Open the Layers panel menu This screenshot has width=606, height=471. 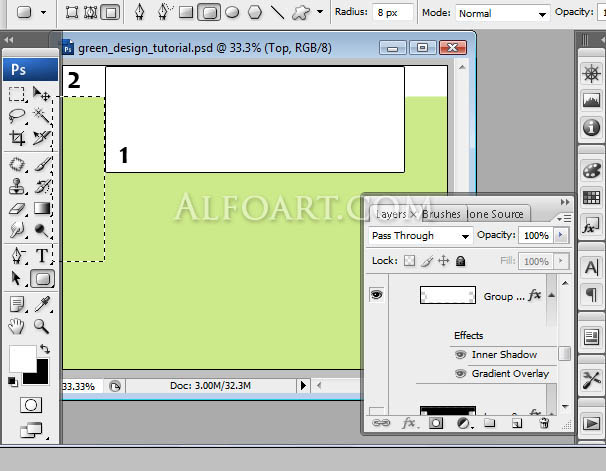point(564,219)
